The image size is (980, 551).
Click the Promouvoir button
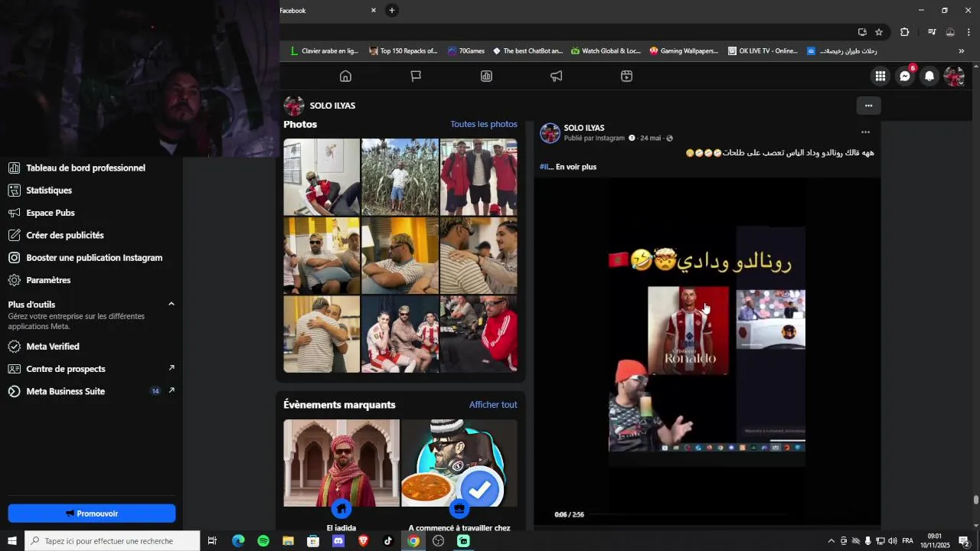click(92, 514)
